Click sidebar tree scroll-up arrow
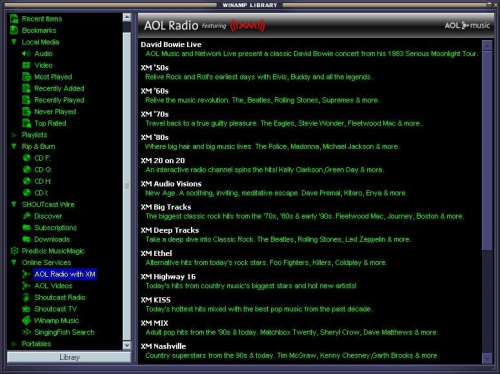 (127, 17)
